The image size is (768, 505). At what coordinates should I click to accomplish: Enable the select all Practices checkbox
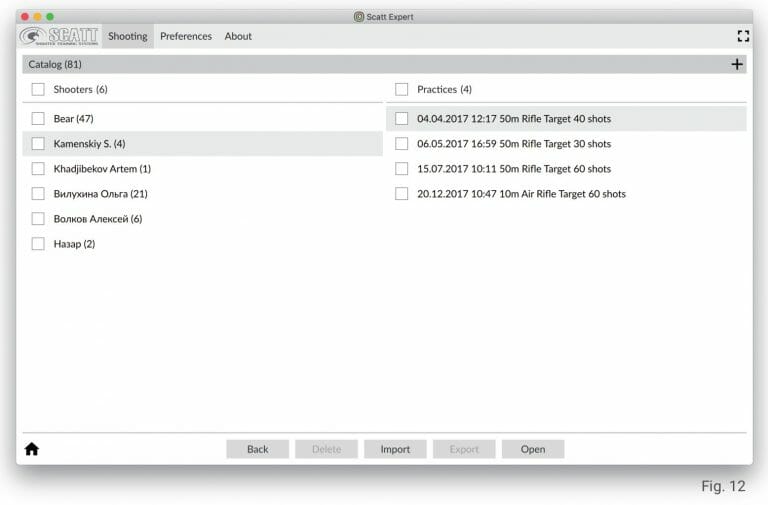[x=402, y=90]
